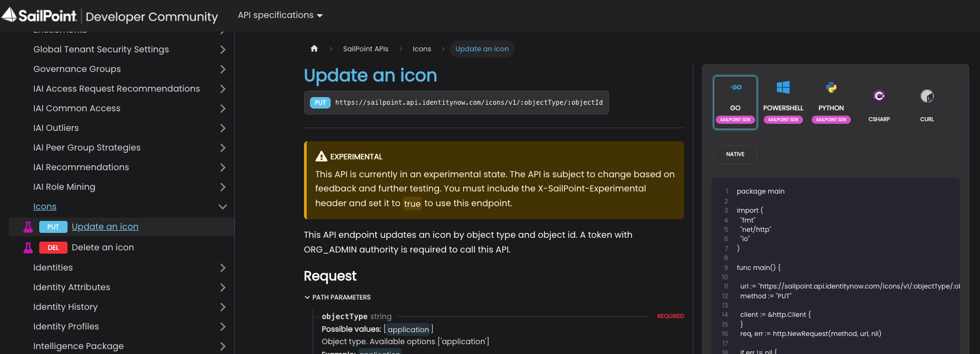Click the Request section heading
The height and width of the screenshot is (354, 980).
[x=330, y=276]
